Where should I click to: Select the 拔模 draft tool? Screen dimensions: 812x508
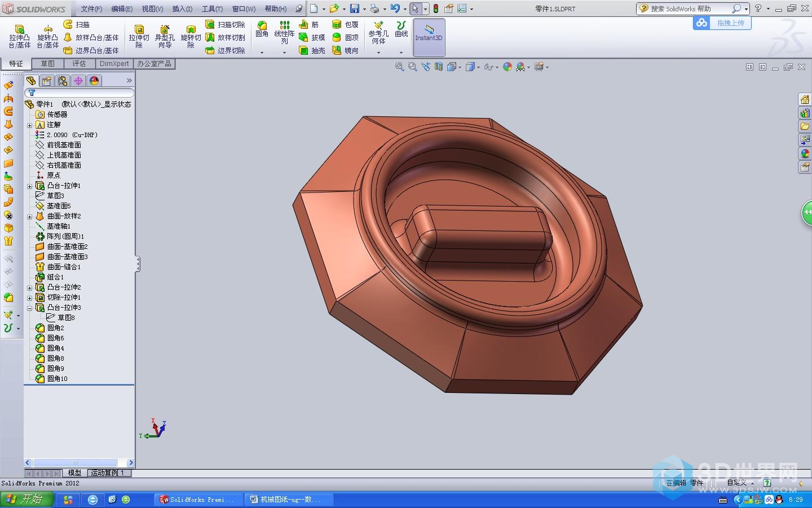(312, 37)
